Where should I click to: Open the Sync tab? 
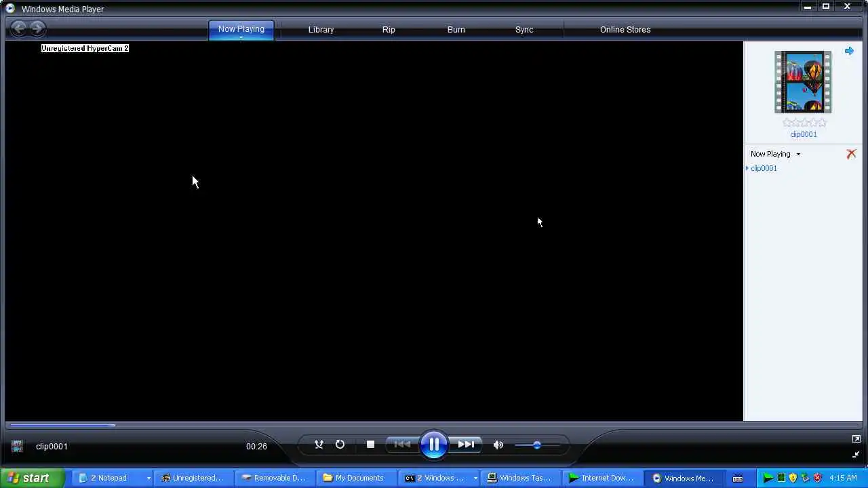524,30
